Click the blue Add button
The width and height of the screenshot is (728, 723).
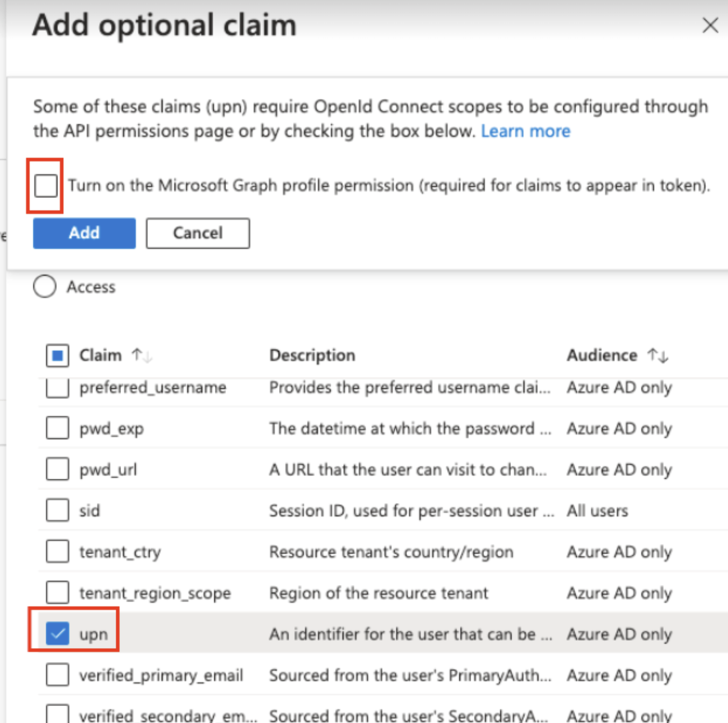point(84,233)
